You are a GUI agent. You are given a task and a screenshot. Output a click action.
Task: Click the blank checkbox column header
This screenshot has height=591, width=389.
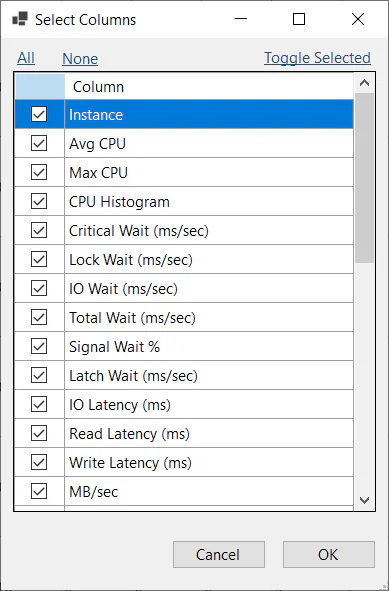40,87
